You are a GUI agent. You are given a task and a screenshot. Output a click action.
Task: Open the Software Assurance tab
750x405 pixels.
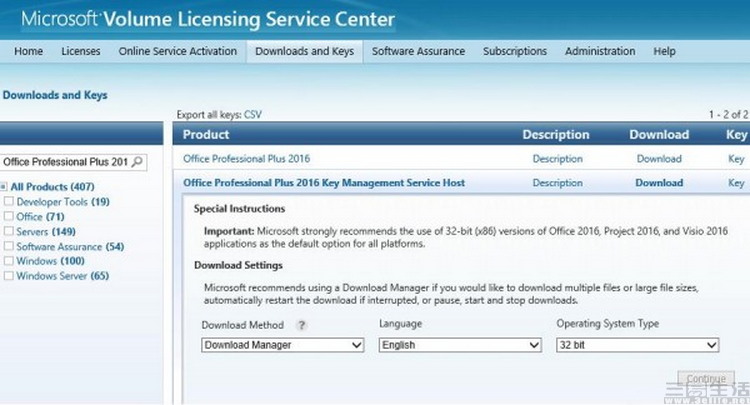(419, 51)
